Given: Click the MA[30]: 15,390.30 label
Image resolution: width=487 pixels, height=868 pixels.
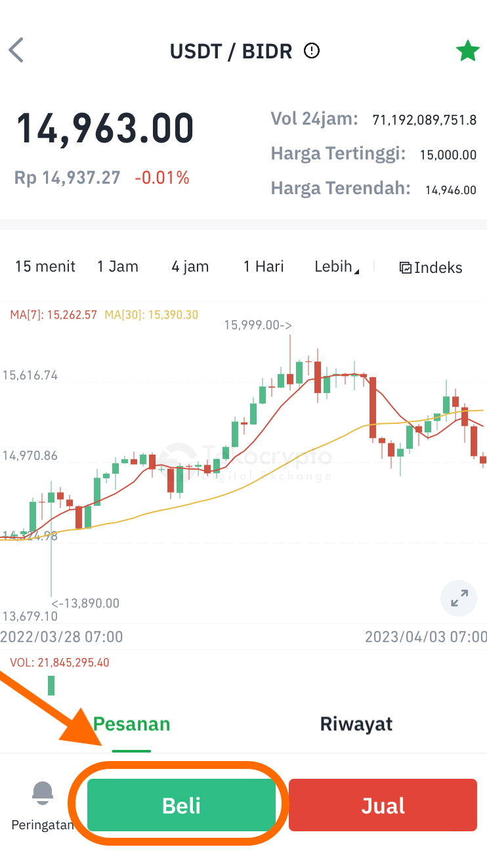Looking at the screenshot, I should [x=151, y=315].
